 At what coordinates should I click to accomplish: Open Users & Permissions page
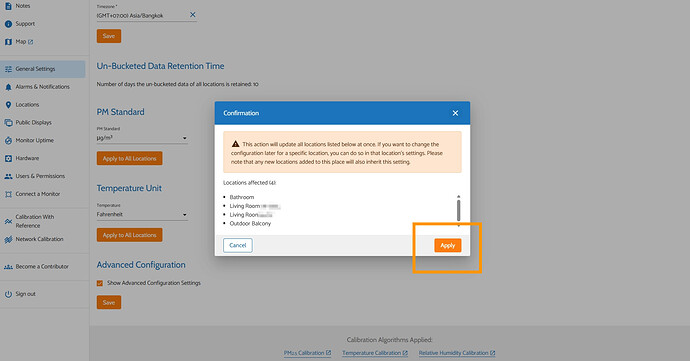40,176
